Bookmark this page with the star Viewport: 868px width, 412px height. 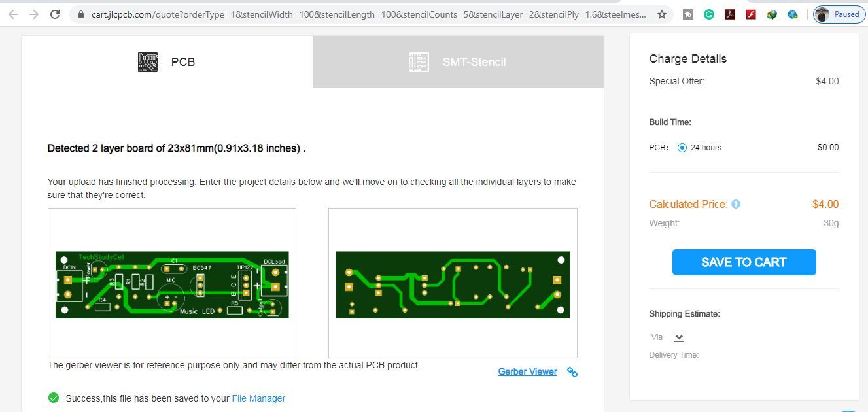click(x=662, y=14)
